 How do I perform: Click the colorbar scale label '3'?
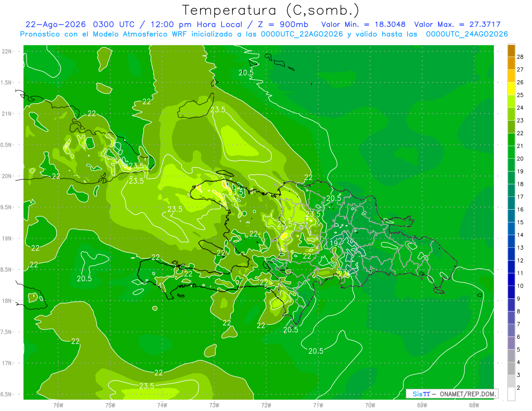tap(519, 375)
